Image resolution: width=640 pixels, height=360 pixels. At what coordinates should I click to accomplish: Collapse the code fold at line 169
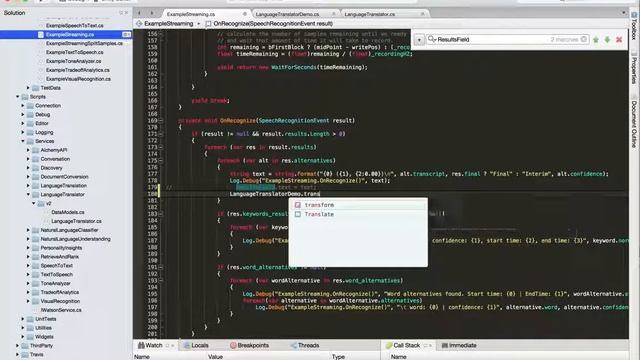[x=161, y=120]
